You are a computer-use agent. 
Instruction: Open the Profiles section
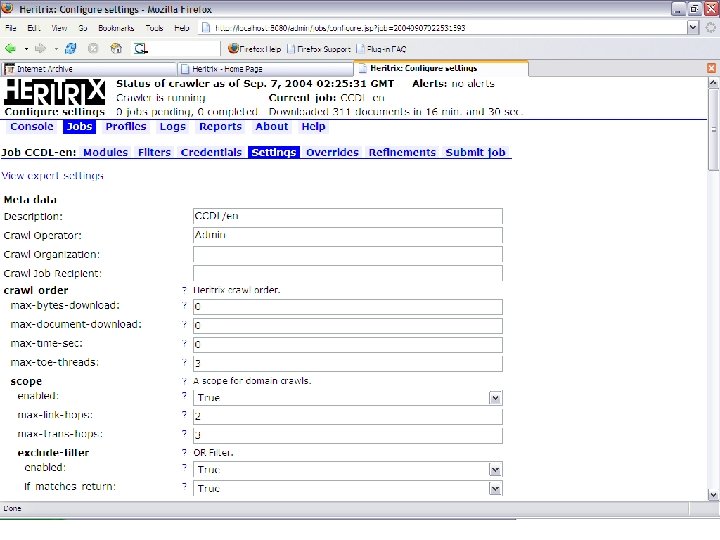pos(126,127)
